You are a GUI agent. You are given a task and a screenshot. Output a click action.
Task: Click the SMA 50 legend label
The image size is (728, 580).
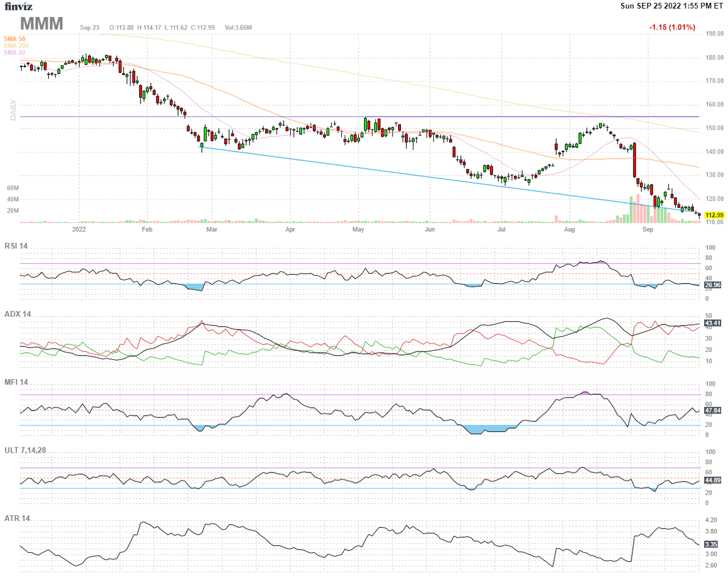[14, 39]
